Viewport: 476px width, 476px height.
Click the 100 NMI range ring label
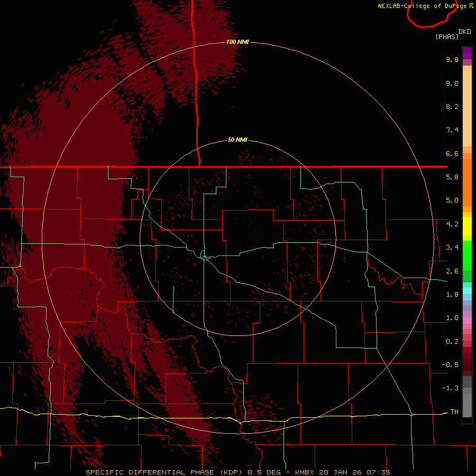click(237, 42)
